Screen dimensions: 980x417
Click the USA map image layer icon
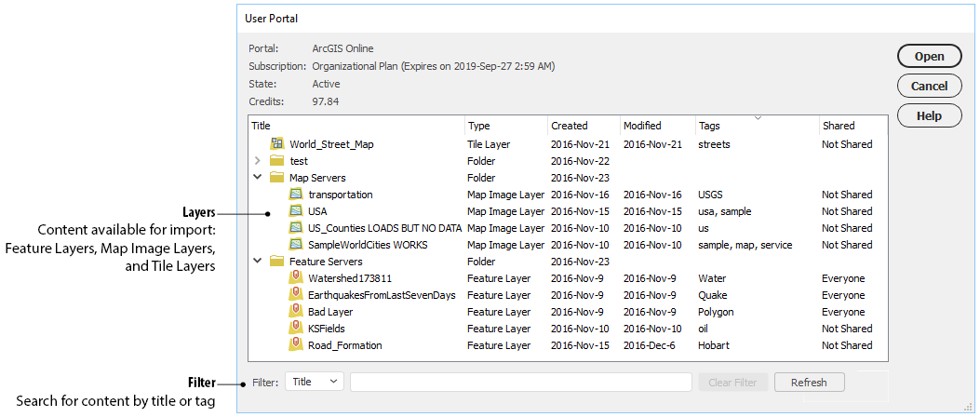(296, 211)
